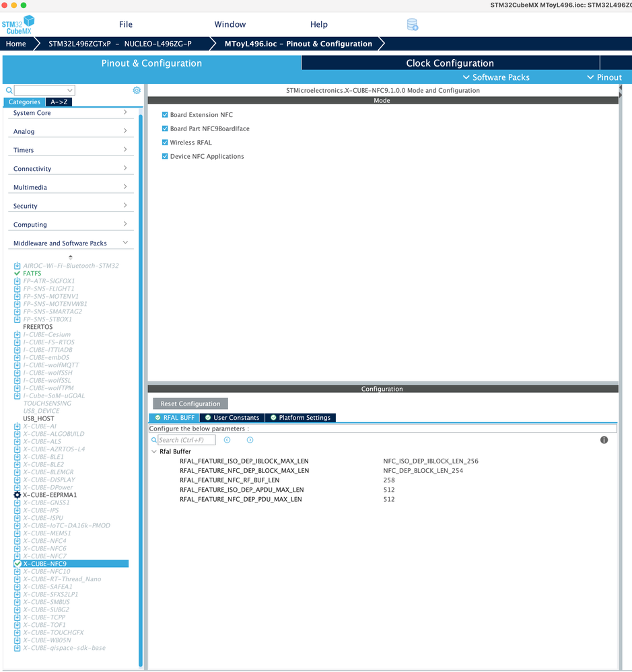Click download icon beside X-CUBE-BLE1
The image size is (632, 672).
[17, 457]
